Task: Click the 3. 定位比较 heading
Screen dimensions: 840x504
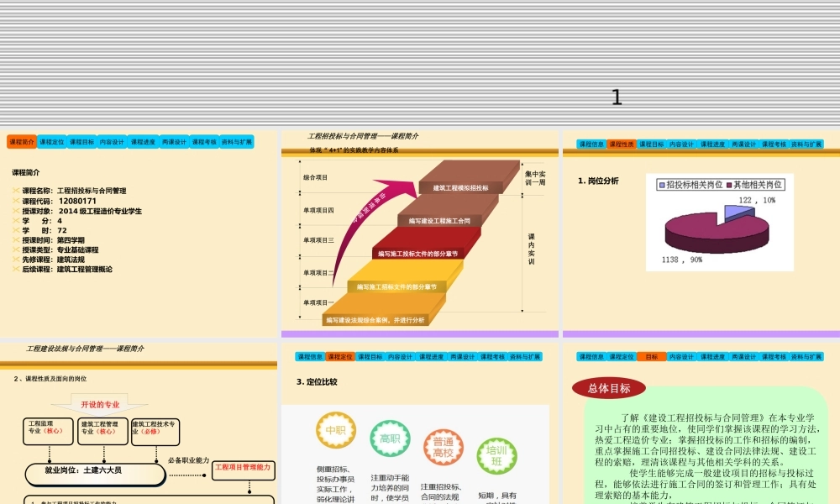Action: pos(317,382)
